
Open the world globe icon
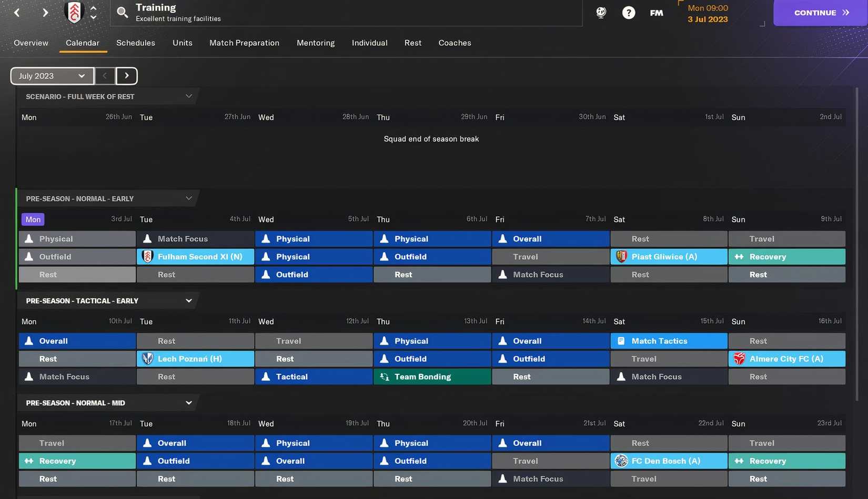[601, 13]
